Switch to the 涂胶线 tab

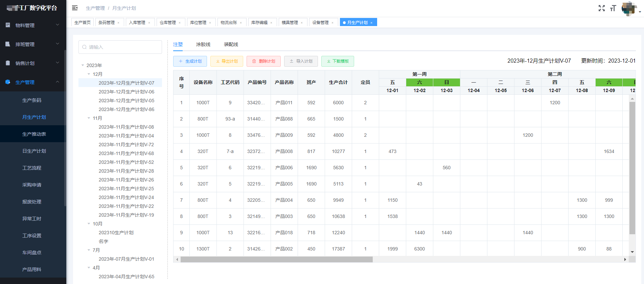[203, 44]
